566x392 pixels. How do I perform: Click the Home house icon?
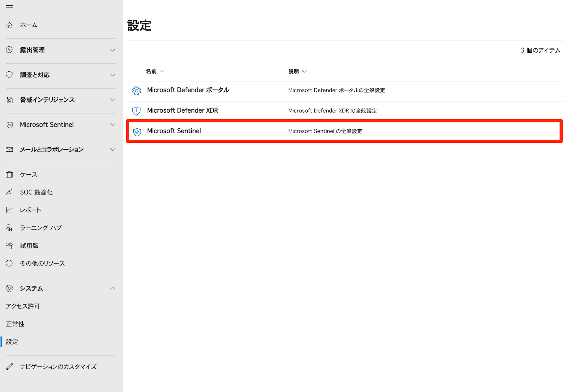pos(9,25)
